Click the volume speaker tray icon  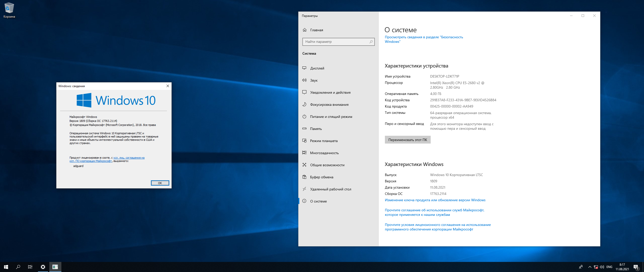click(x=602, y=267)
